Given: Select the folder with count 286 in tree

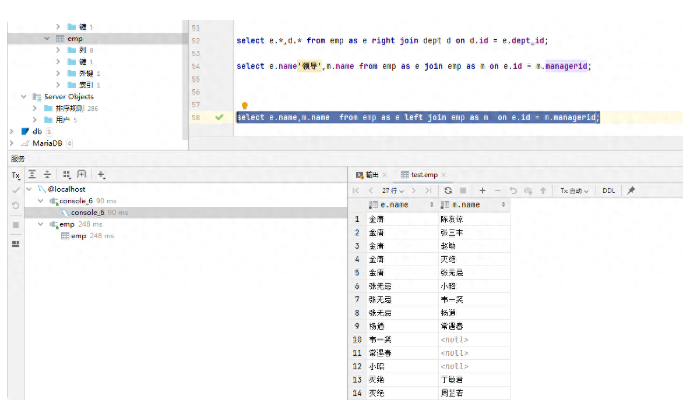Looking at the screenshot, I should [70, 108].
